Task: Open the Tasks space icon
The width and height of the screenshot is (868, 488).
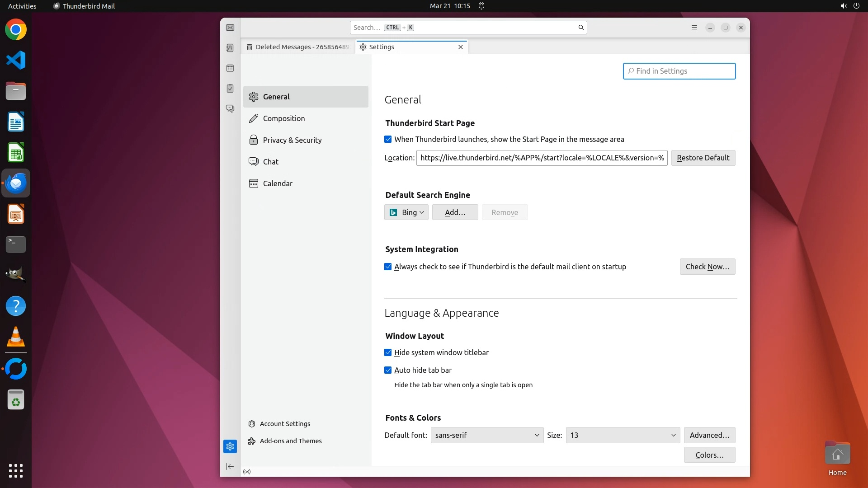Action: click(x=230, y=88)
